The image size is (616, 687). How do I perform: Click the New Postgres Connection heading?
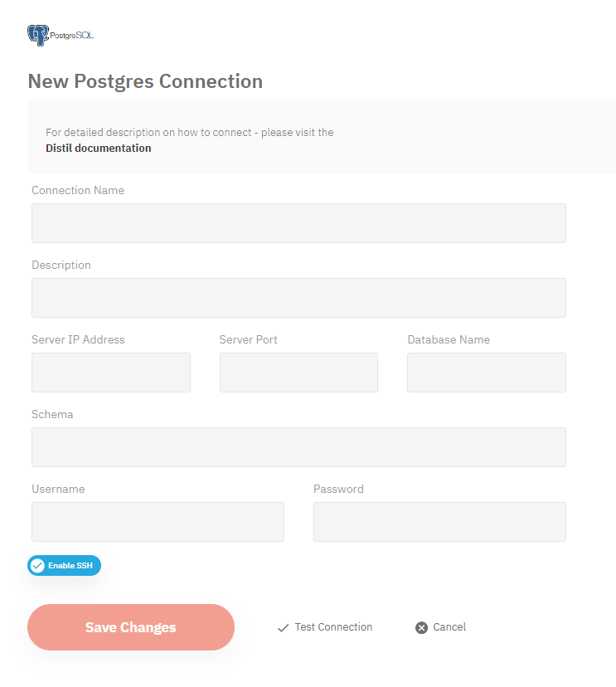pos(145,81)
